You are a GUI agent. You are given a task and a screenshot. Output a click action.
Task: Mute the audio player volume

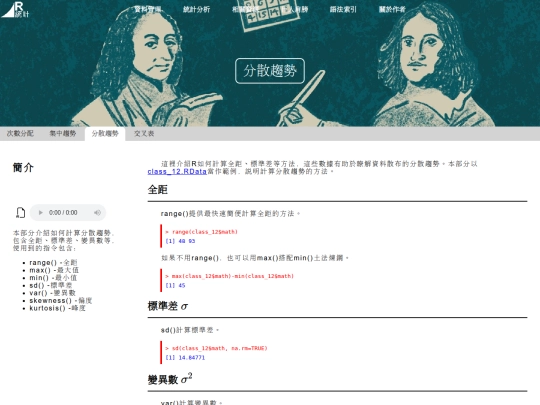point(97,213)
